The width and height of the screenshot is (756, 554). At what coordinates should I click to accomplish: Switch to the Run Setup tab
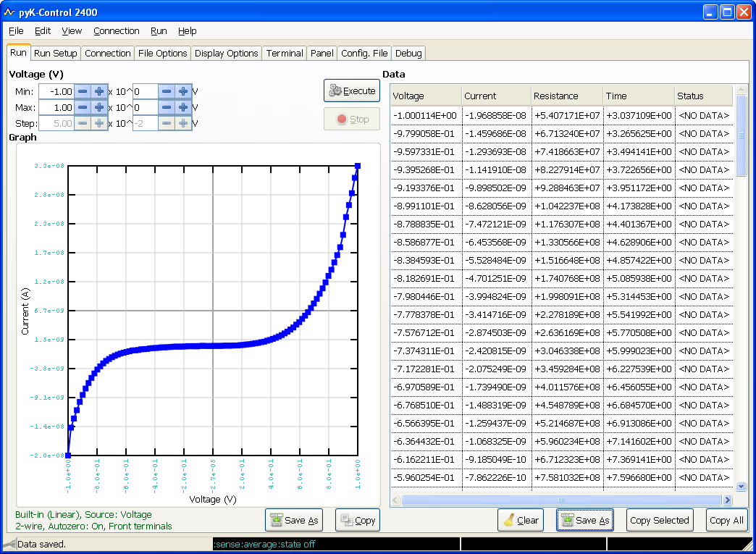click(x=56, y=53)
